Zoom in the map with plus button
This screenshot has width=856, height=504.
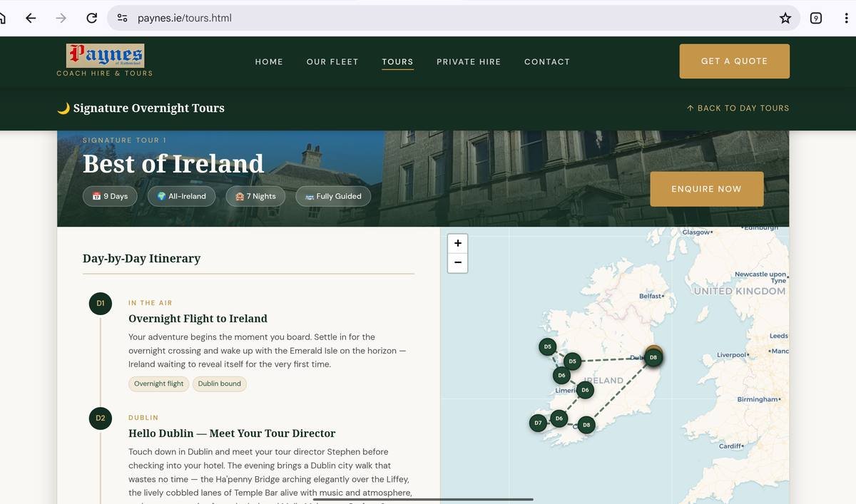(458, 243)
